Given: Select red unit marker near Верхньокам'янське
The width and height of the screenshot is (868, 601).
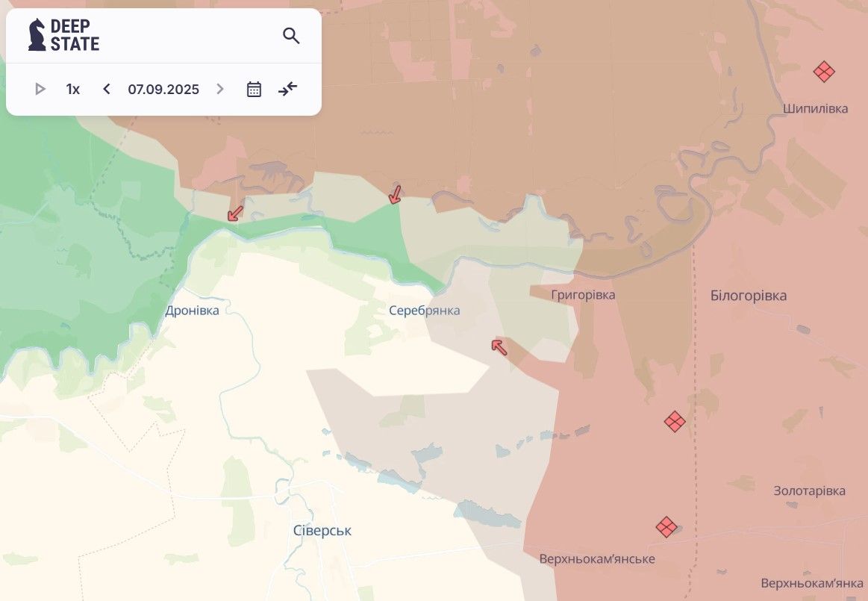Looking at the screenshot, I should (666, 527).
